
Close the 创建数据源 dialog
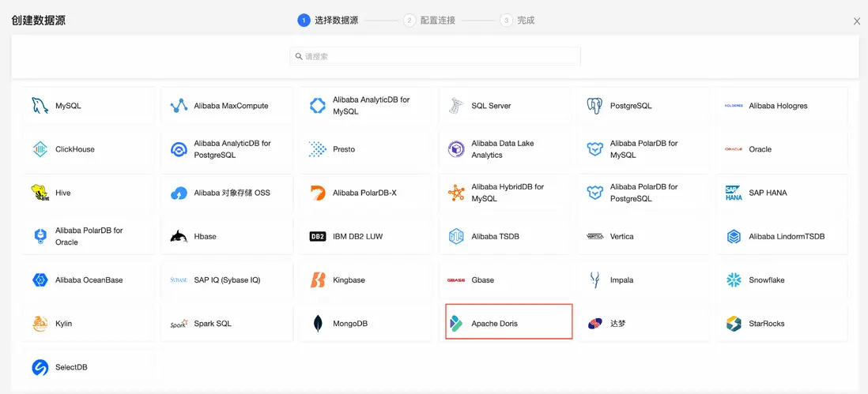[x=857, y=21]
